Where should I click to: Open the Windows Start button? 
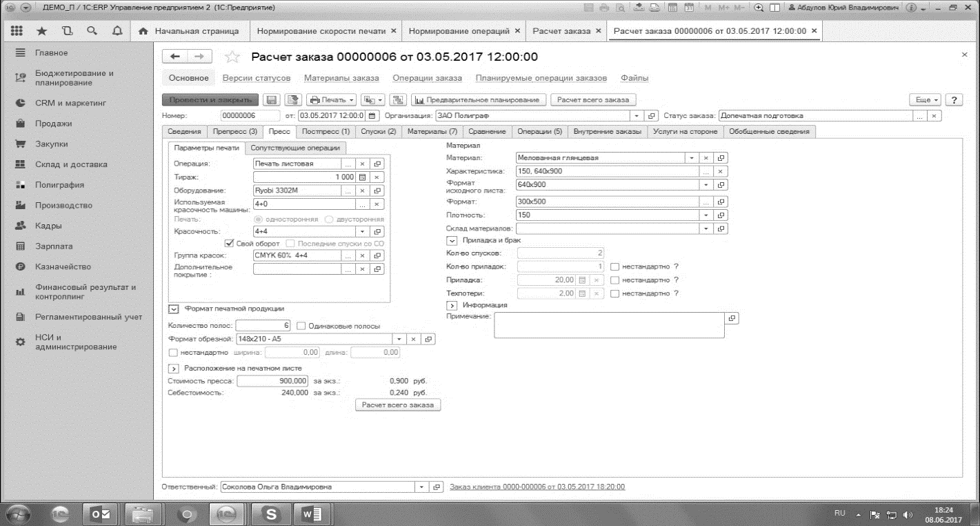[19, 514]
